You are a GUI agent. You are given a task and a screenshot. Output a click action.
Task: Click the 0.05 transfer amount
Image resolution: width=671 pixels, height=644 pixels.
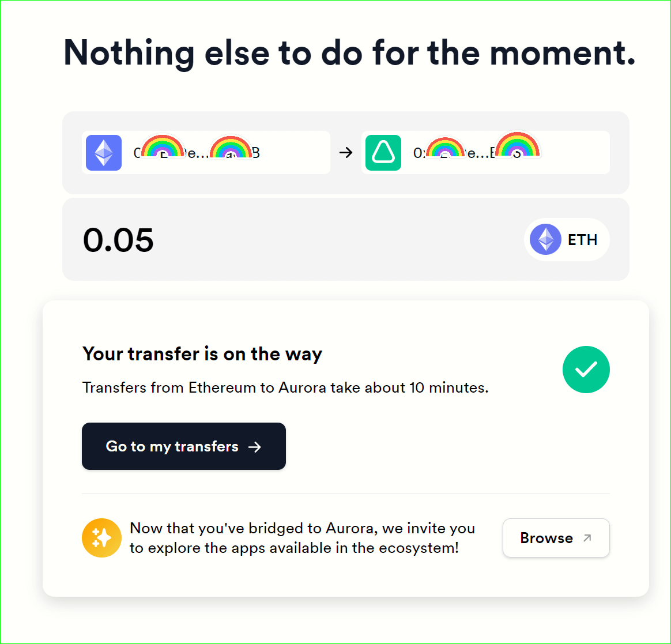119,240
